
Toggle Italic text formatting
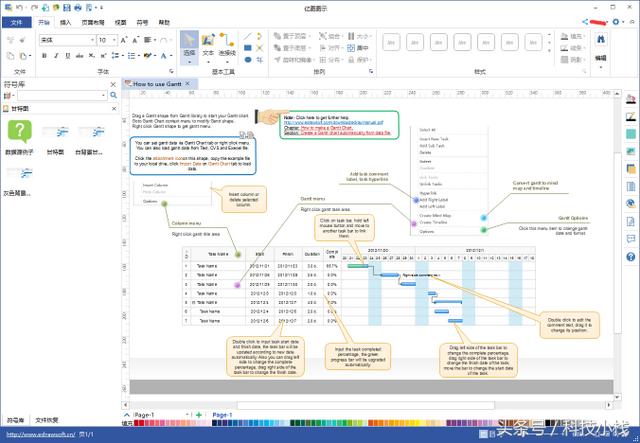[x=56, y=54]
